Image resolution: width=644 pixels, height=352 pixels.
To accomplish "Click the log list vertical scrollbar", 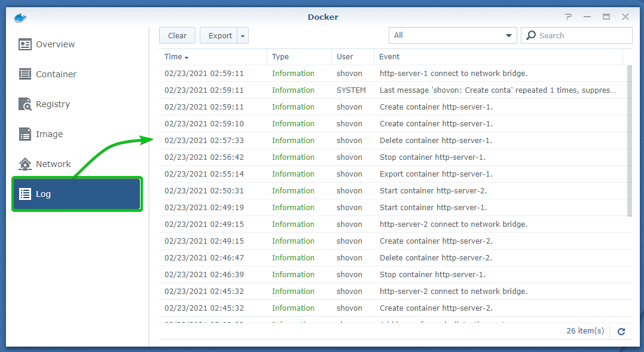I will (x=630, y=141).
